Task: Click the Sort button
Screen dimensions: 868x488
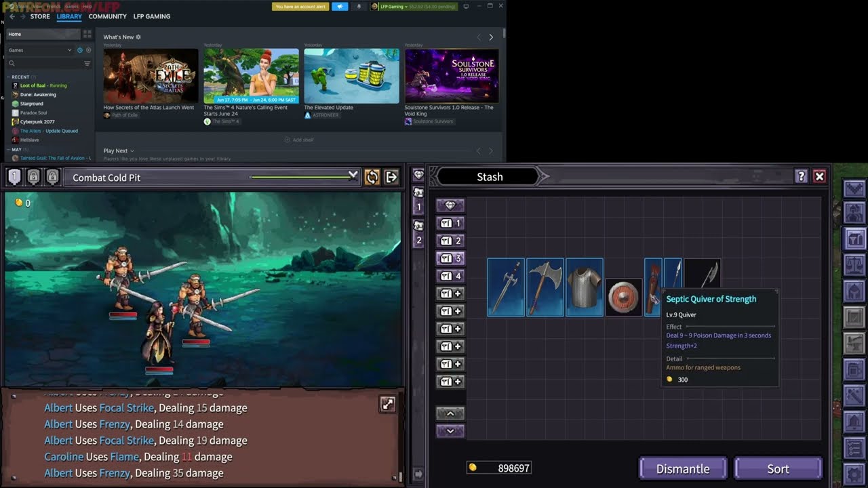Action: (778, 469)
